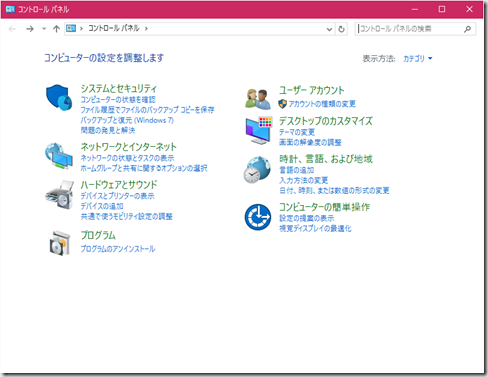Viewport: 488px width, 377px height.
Task: Click the back arrow in navigation bar
Action: click(x=12, y=29)
